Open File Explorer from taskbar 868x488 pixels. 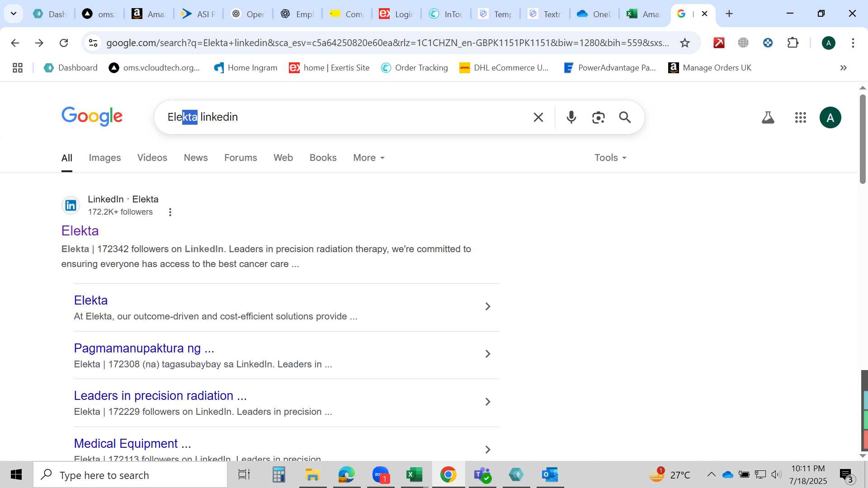point(312,475)
